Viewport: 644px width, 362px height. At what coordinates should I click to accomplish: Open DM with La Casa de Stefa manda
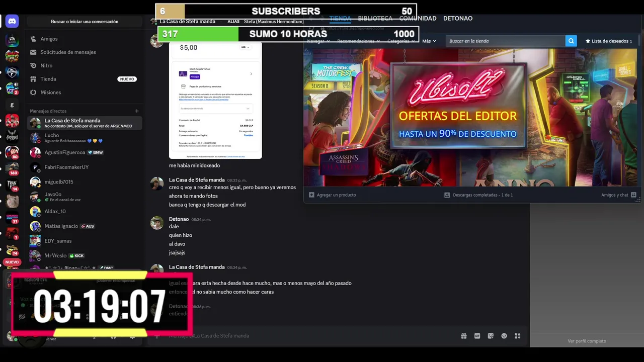(85, 123)
